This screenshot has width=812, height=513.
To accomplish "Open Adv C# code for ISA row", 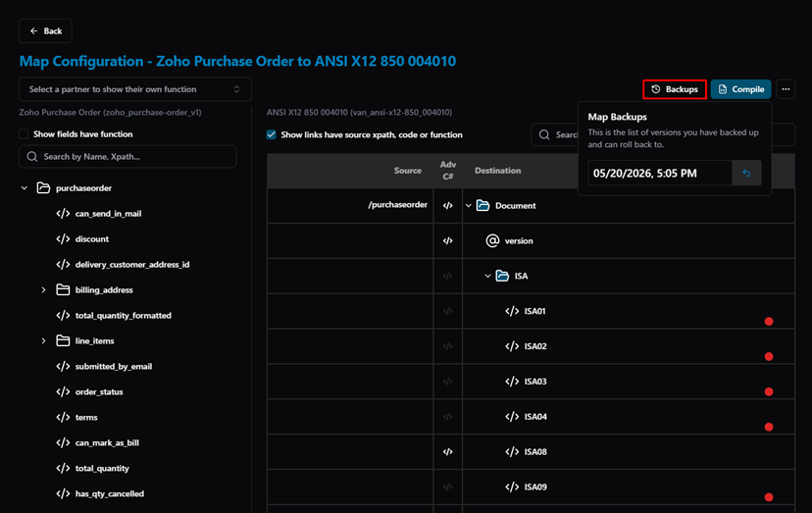I will (448, 277).
